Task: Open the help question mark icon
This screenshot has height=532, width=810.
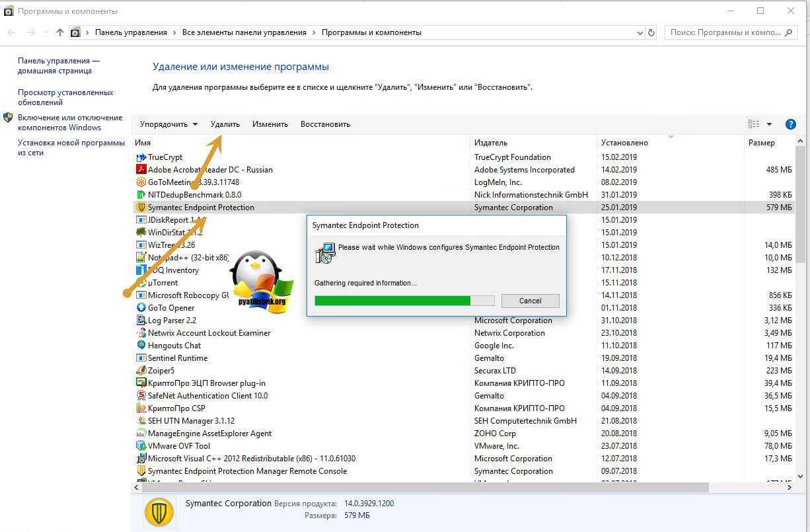Action: (x=790, y=124)
